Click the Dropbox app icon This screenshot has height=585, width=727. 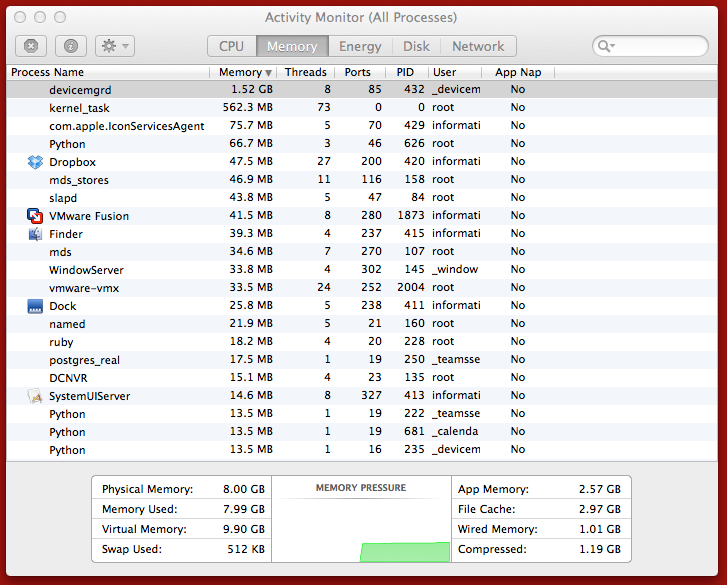[35, 162]
